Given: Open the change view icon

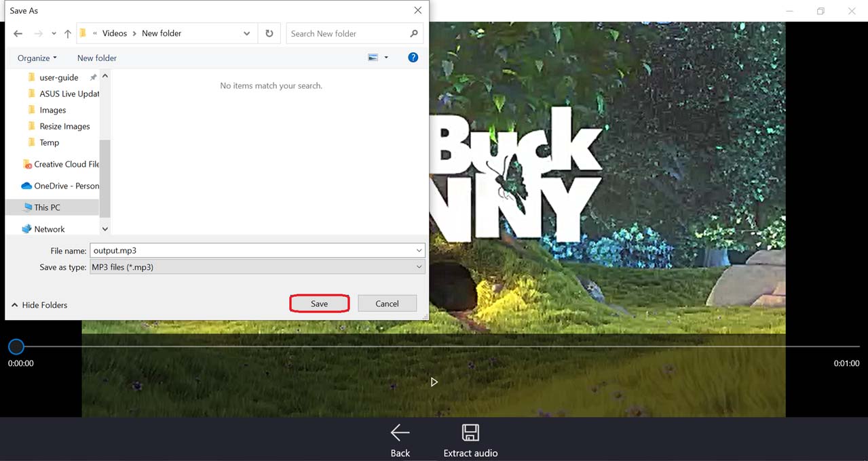Looking at the screenshot, I should click(373, 58).
